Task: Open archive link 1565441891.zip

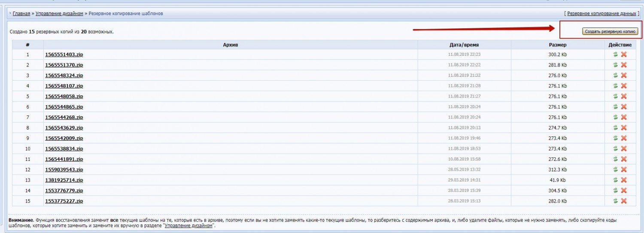Action: tap(64, 159)
